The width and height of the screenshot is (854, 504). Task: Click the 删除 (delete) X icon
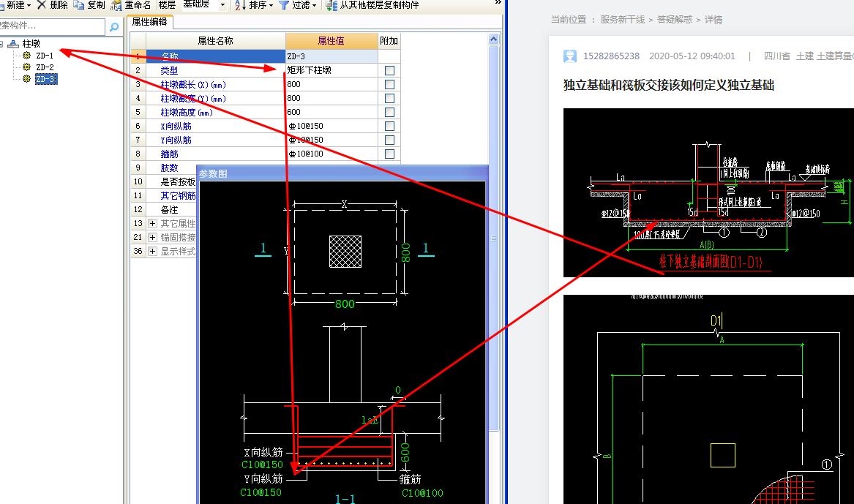pos(42,5)
